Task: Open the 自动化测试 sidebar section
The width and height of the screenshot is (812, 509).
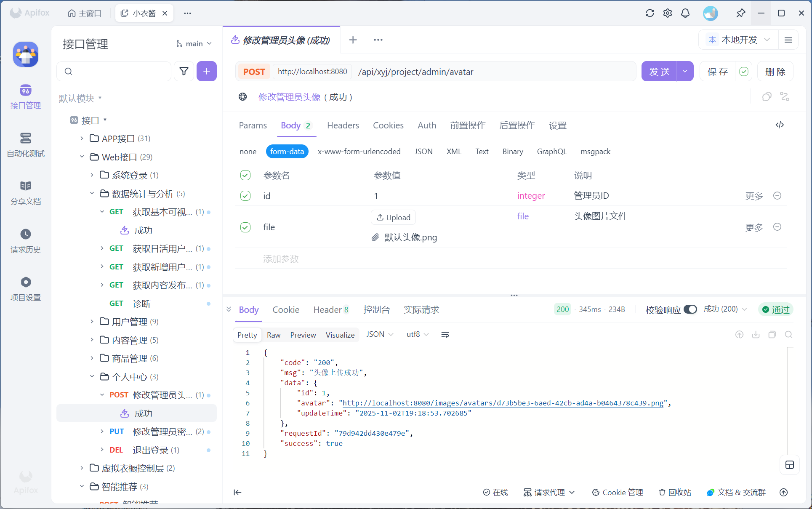Action: coord(25,144)
